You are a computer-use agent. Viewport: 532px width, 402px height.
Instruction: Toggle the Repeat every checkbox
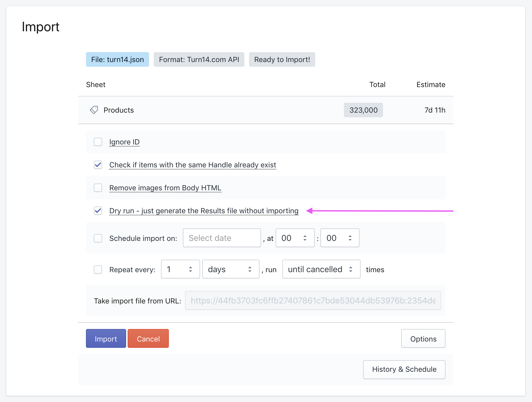pyautogui.click(x=98, y=270)
